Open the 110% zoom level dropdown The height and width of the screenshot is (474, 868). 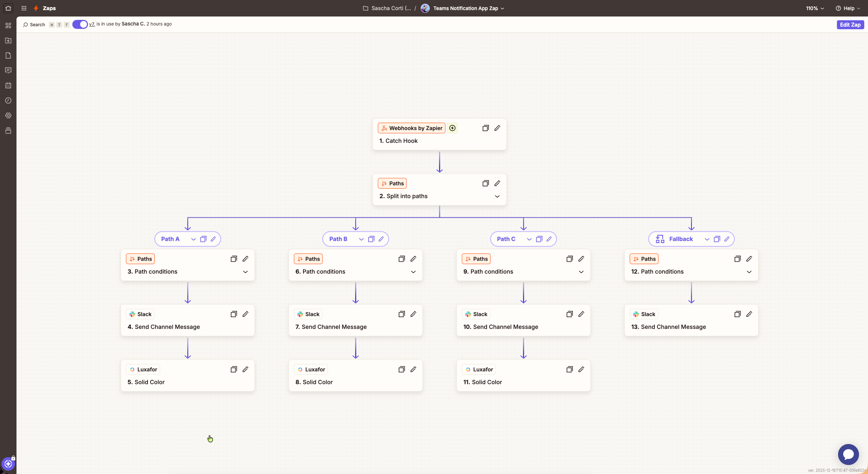click(815, 8)
